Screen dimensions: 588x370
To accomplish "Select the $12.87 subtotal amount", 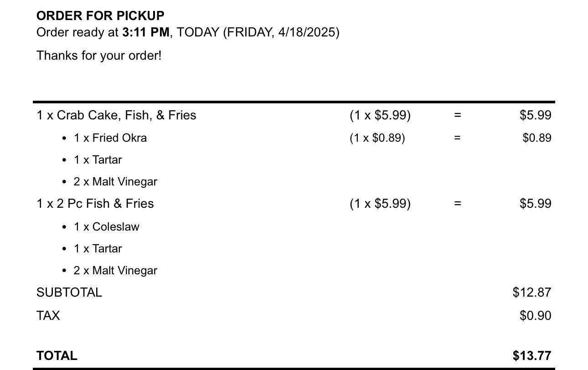I will 531,293.
